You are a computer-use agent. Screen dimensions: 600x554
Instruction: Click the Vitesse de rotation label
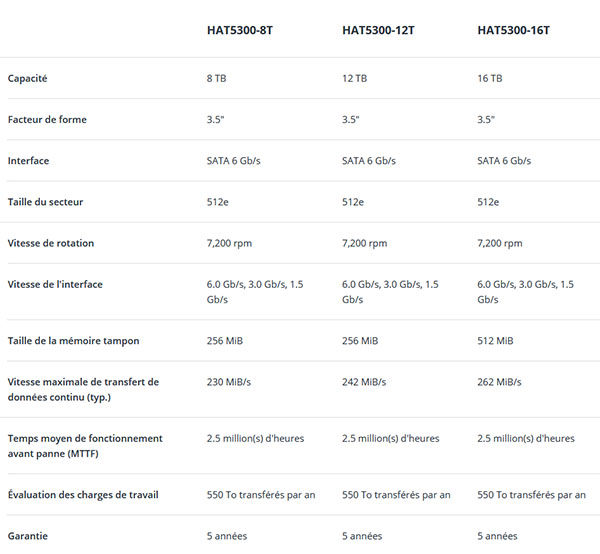pos(51,243)
